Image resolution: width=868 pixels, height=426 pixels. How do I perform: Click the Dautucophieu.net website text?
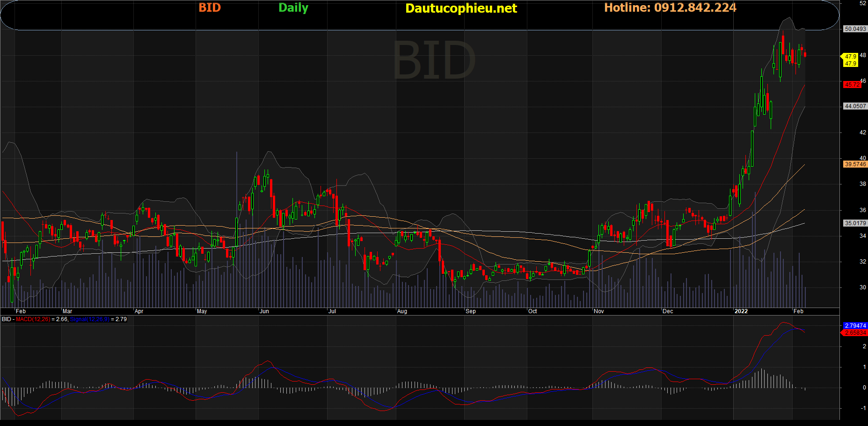pyautogui.click(x=461, y=8)
